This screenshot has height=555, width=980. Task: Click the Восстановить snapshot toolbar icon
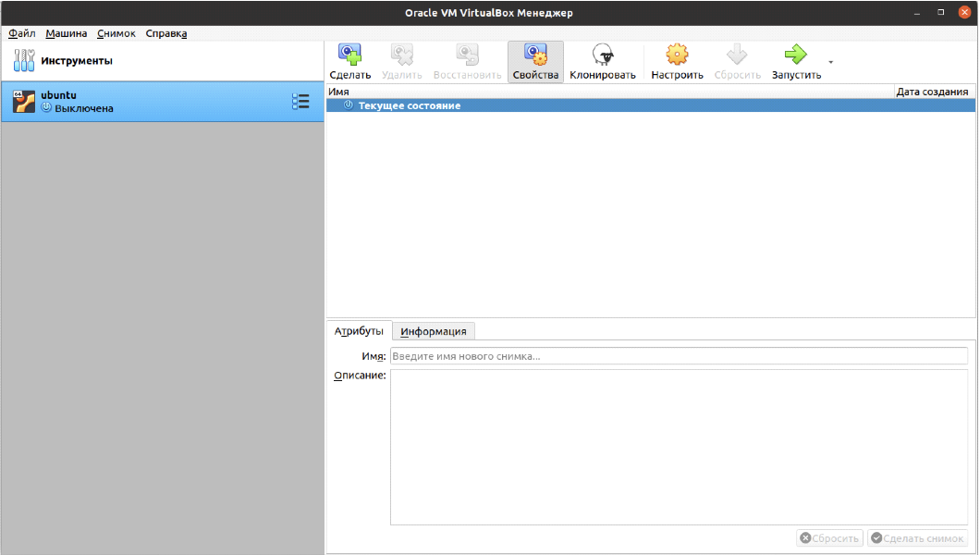click(467, 55)
